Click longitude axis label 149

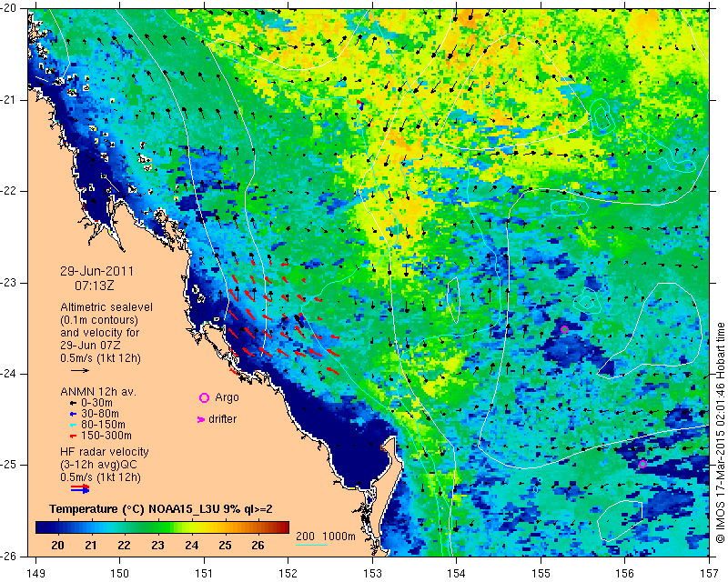click(35, 573)
